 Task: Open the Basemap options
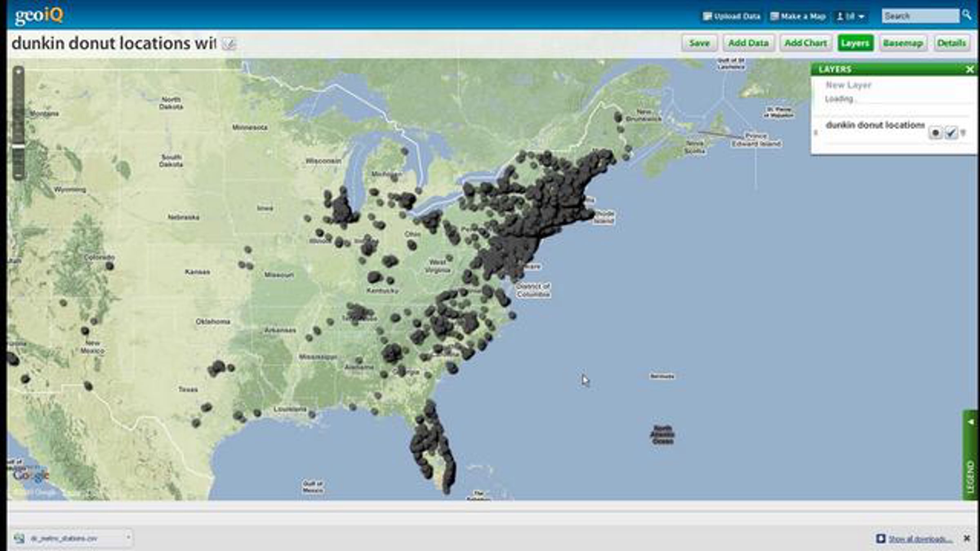(903, 43)
